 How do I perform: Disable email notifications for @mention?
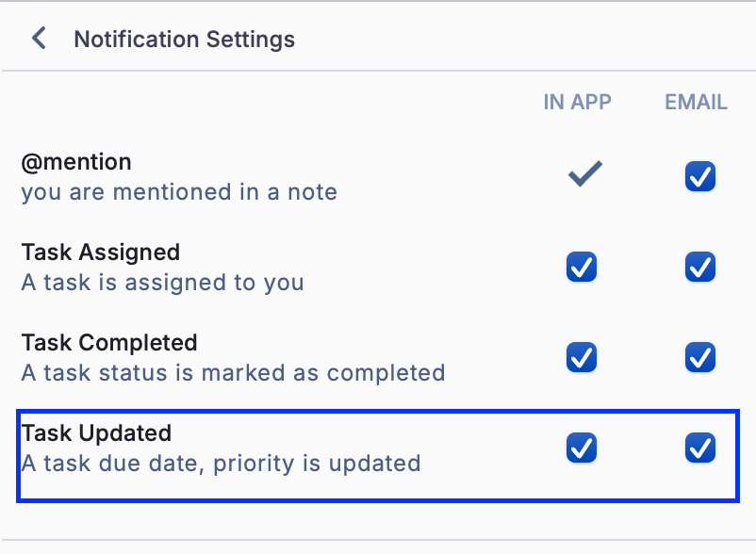point(699,176)
